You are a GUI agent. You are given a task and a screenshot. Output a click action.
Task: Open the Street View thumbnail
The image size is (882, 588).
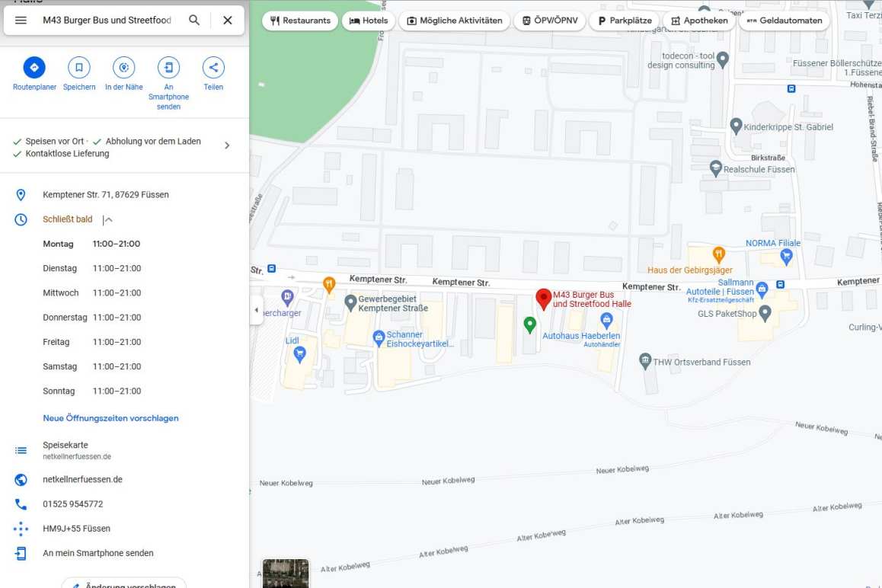coord(286,574)
